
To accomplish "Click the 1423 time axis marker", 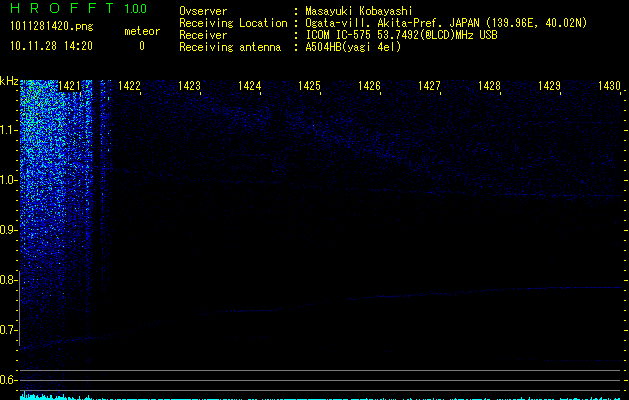I will 189,86.
